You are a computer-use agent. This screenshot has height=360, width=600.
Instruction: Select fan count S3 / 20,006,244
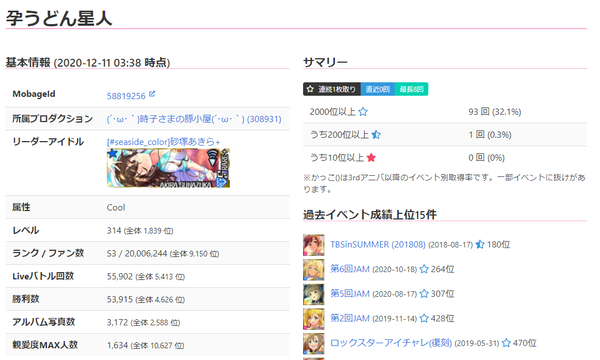(x=137, y=254)
